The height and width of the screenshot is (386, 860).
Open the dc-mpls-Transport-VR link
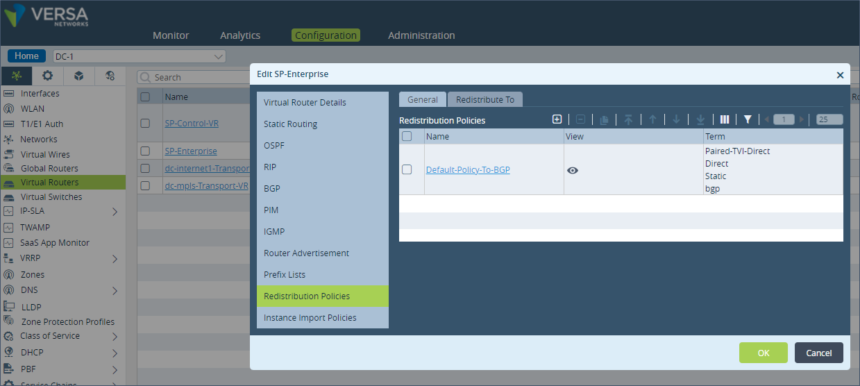pos(206,186)
